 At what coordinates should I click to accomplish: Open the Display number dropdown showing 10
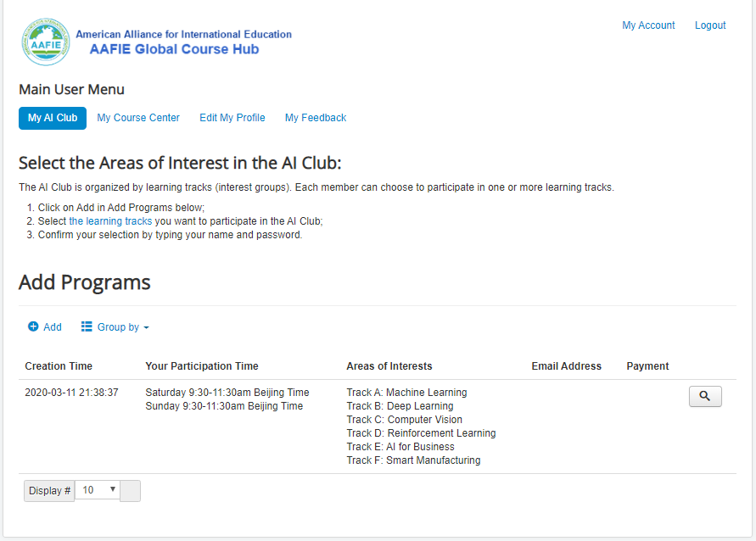point(98,490)
